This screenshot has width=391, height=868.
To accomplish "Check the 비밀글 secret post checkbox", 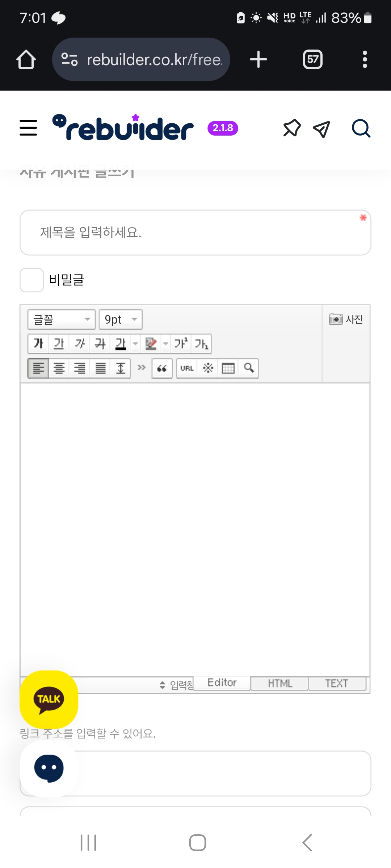I will [x=32, y=280].
